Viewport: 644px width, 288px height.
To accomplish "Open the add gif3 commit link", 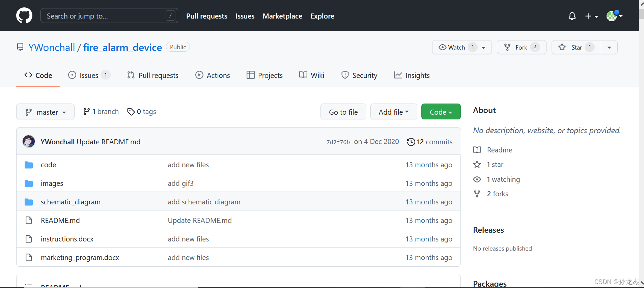I will point(180,183).
